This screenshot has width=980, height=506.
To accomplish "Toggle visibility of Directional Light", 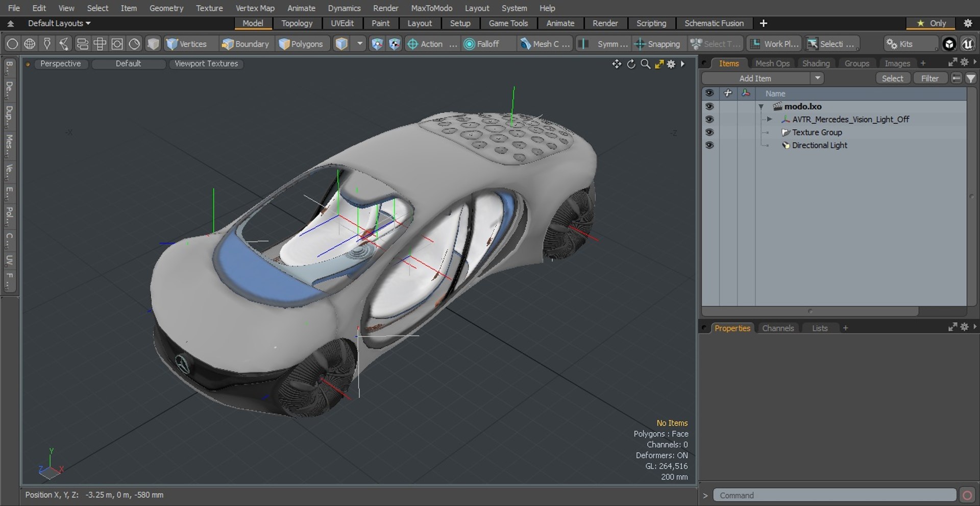I will click(x=709, y=146).
